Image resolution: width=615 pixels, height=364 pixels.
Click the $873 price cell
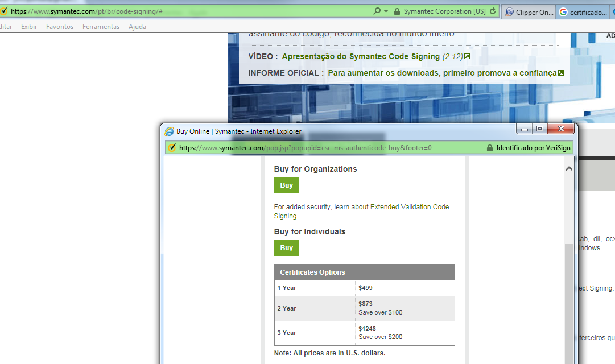[x=405, y=308]
